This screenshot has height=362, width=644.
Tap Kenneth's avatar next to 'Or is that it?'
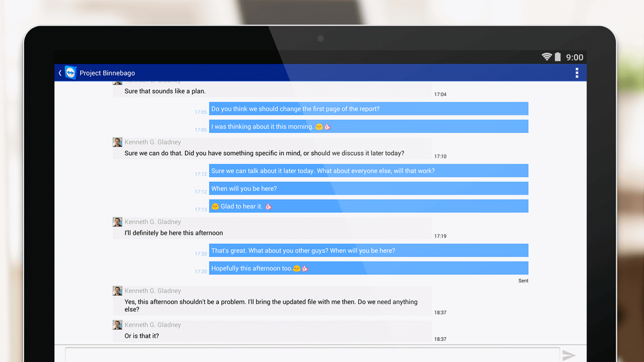click(x=117, y=325)
